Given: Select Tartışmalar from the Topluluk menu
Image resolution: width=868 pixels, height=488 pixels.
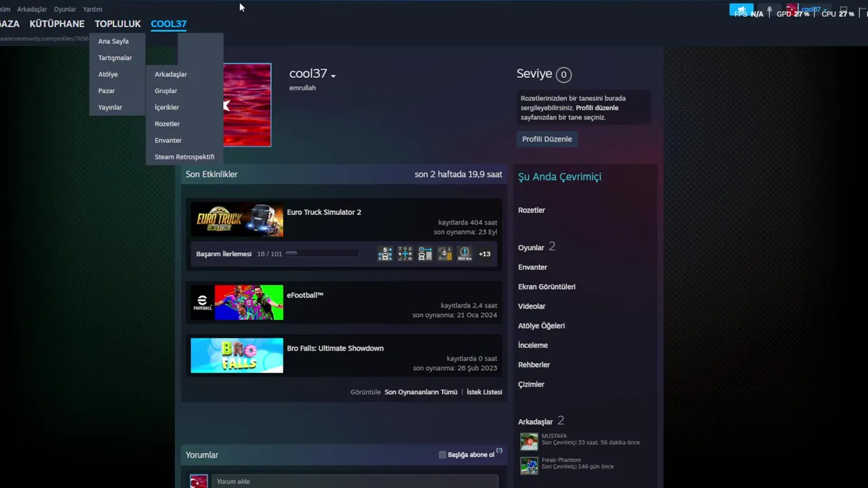Looking at the screenshot, I should 115,58.
